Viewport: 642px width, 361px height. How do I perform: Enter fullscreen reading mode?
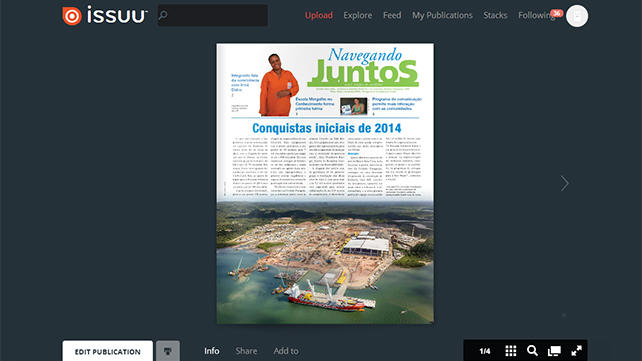coord(576,351)
